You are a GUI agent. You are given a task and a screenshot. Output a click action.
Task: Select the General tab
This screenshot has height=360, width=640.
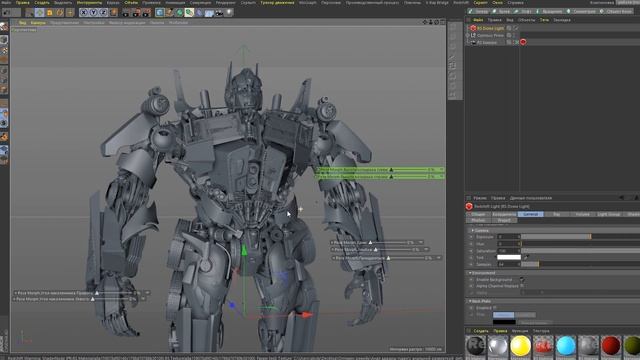tap(531, 214)
